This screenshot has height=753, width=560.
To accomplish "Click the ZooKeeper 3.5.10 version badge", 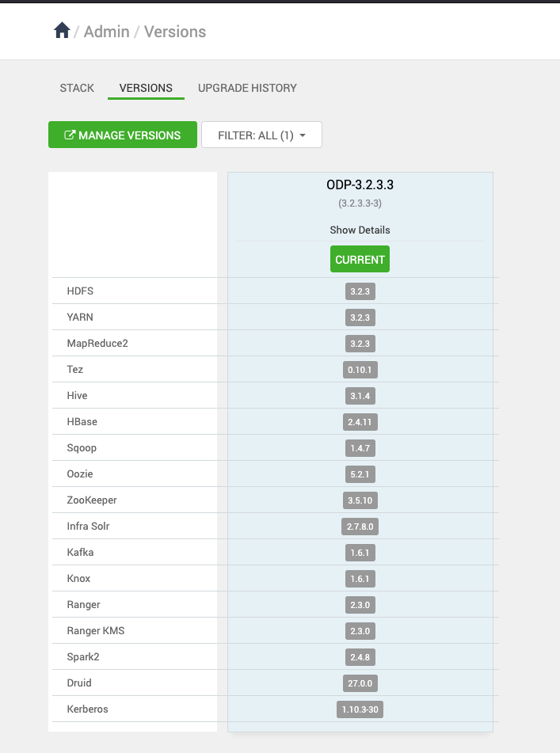I will (360, 500).
